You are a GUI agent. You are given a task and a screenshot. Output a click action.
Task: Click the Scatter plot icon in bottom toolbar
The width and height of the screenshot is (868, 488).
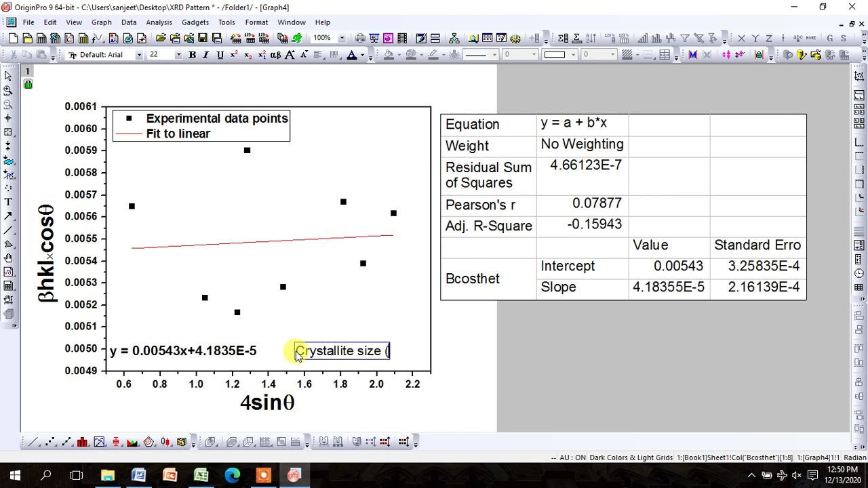click(50, 443)
